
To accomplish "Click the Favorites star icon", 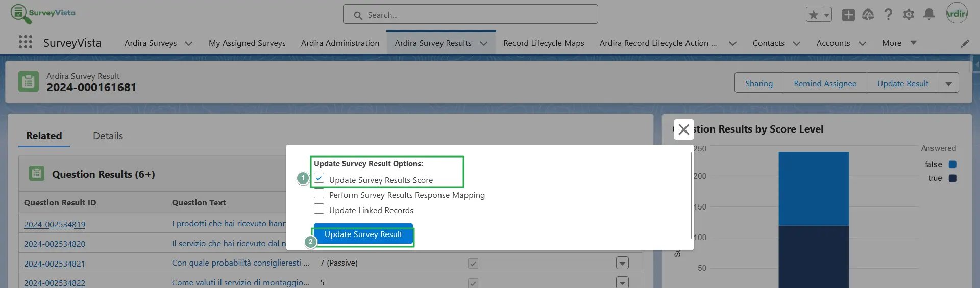I will click(814, 15).
